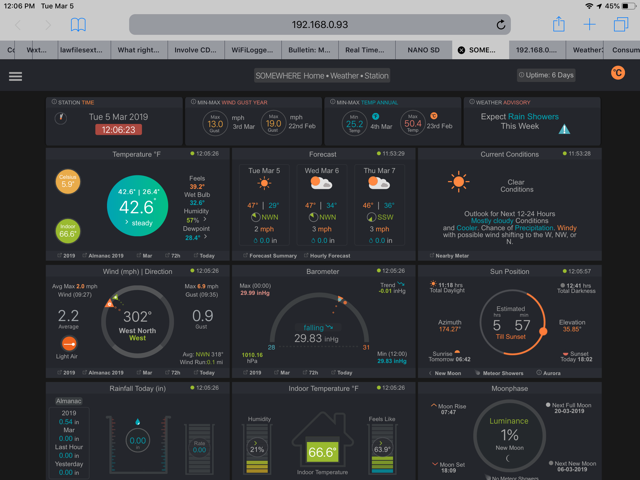Image resolution: width=640 pixels, height=480 pixels.
Task: Open Nearby Metar link
Action: 457,255
